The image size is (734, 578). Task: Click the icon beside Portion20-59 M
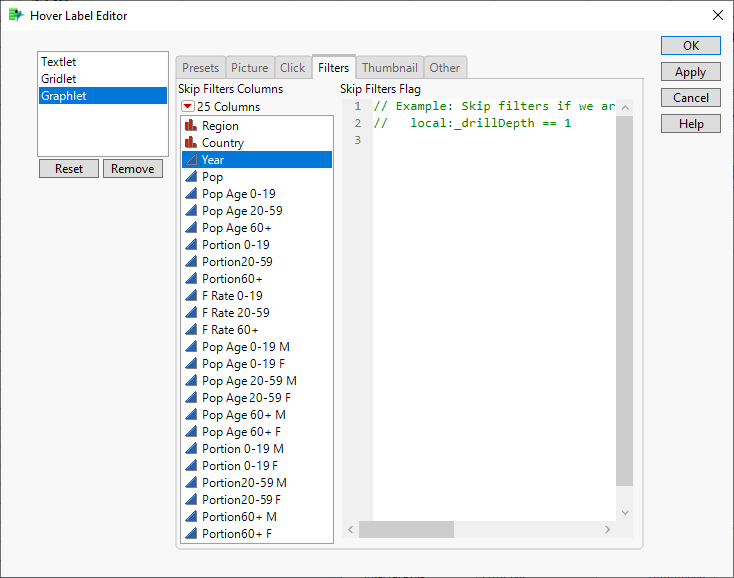pos(191,483)
